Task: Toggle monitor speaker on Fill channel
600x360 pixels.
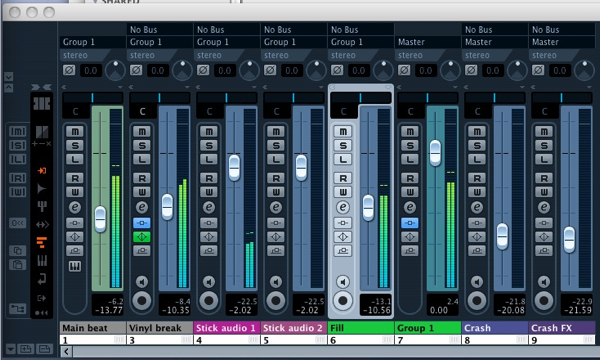Action: (x=343, y=282)
